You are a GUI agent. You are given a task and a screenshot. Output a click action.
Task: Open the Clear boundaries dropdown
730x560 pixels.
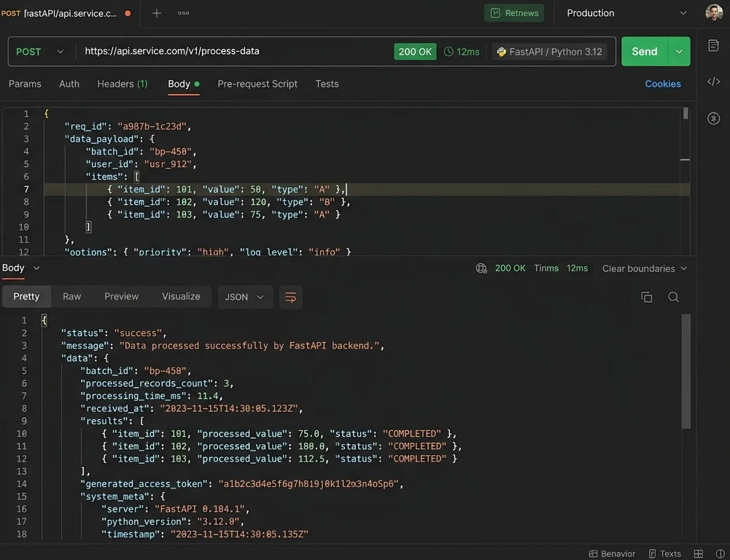645,268
